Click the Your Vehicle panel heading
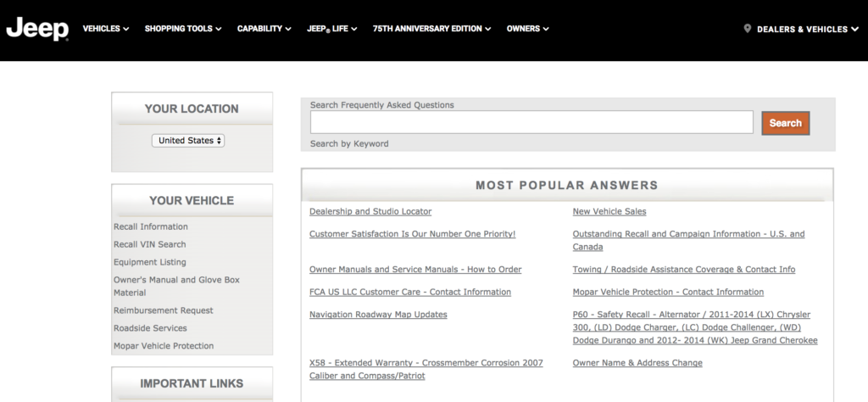The width and height of the screenshot is (868, 402). pos(192,201)
